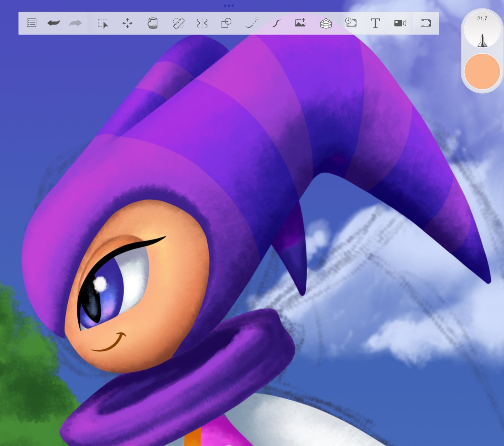Import an image into canvas
The image size is (504, 446).
(x=300, y=23)
